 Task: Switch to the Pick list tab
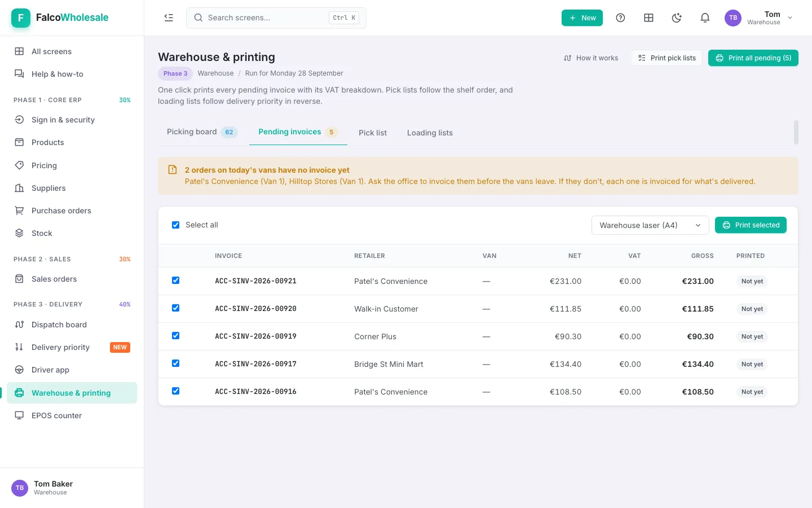click(x=373, y=133)
